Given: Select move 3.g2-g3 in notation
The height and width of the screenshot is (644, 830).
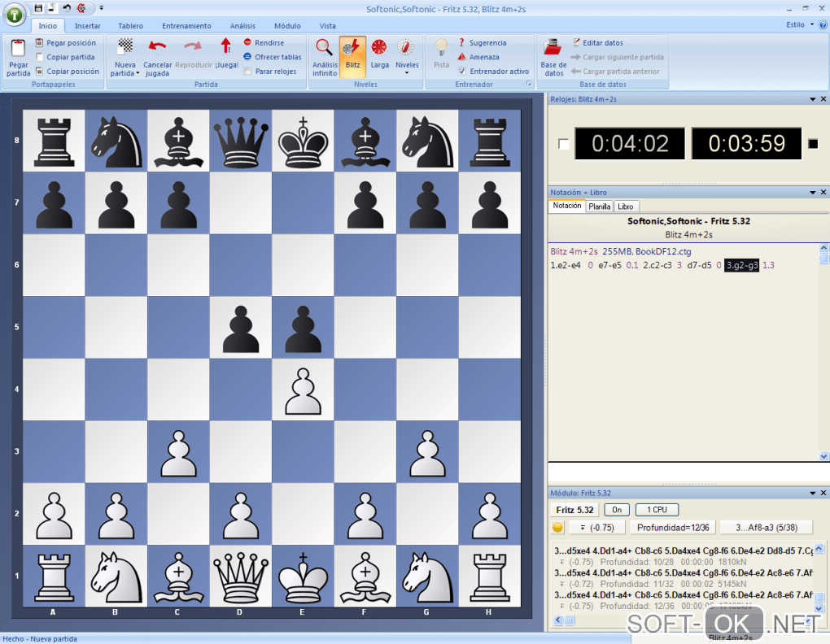Looking at the screenshot, I should click(x=741, y=265).
